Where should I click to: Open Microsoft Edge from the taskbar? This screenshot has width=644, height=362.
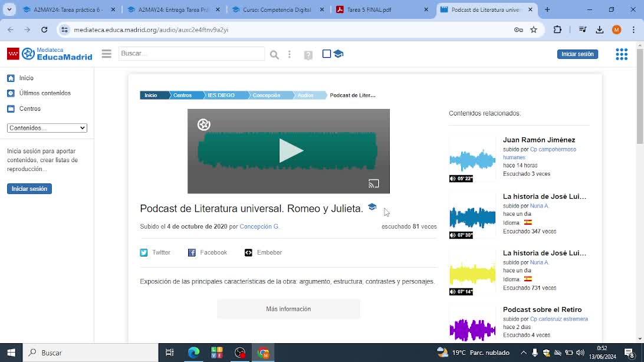(193, 353)
